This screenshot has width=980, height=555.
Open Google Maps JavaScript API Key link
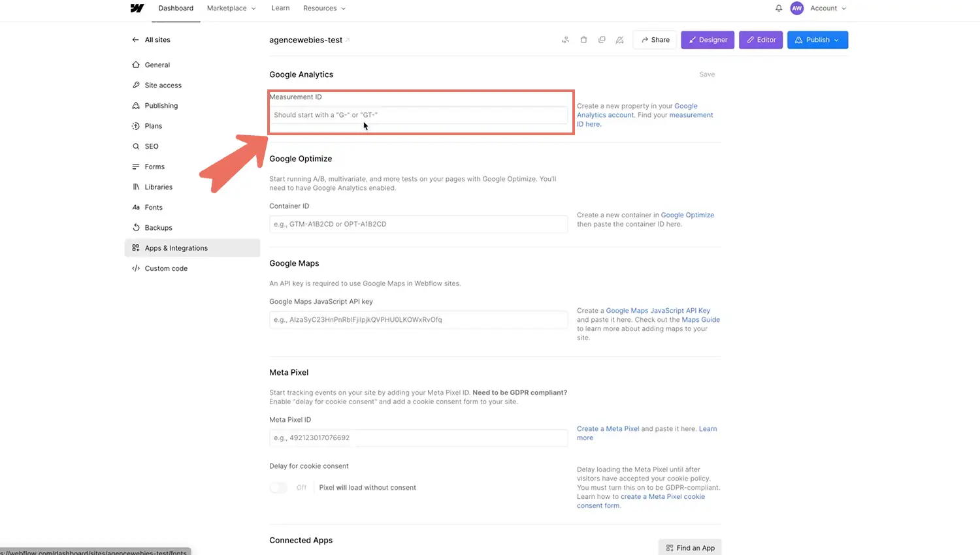pos(658,311)
